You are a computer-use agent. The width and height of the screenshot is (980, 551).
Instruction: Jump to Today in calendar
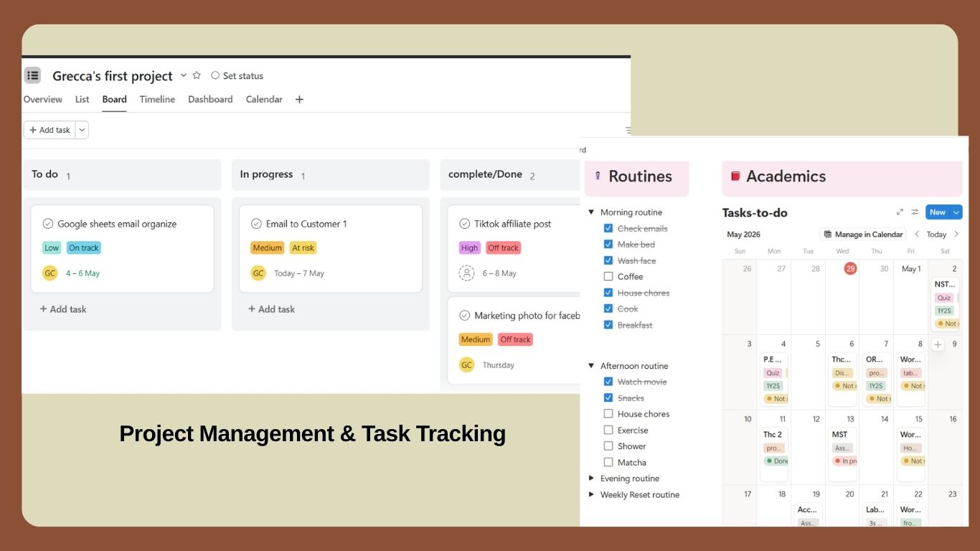point(936,235)
